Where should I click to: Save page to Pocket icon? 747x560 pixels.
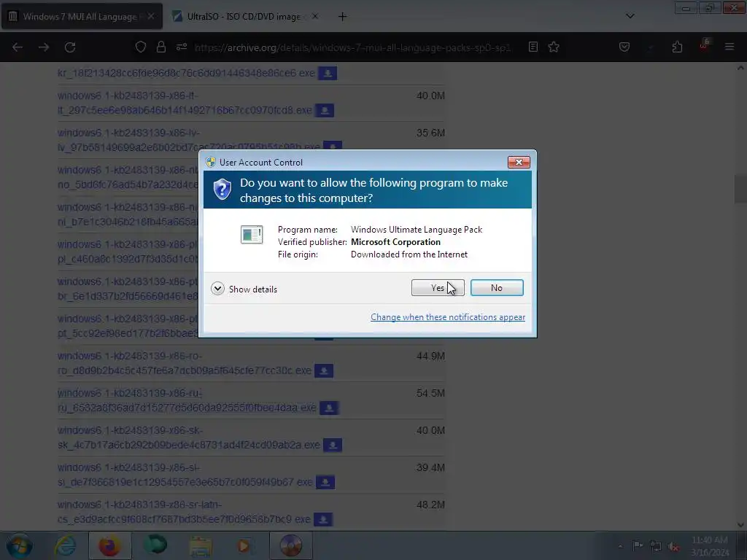624,47
